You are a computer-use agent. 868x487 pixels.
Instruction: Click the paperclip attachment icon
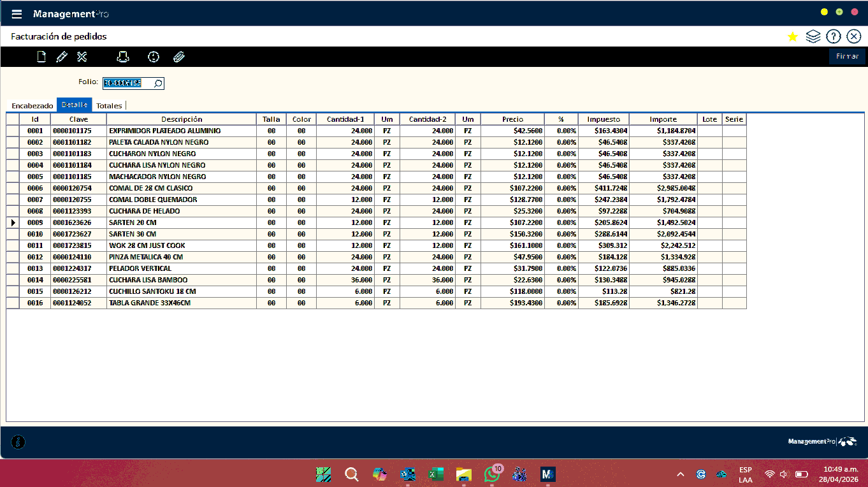click(x=179, y=57)
